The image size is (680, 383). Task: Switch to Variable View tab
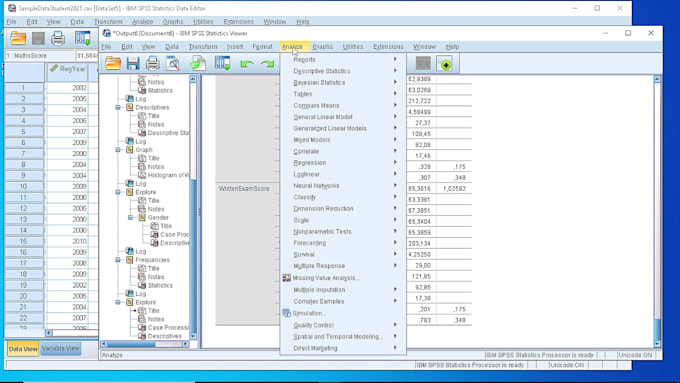tap(61, 348)
